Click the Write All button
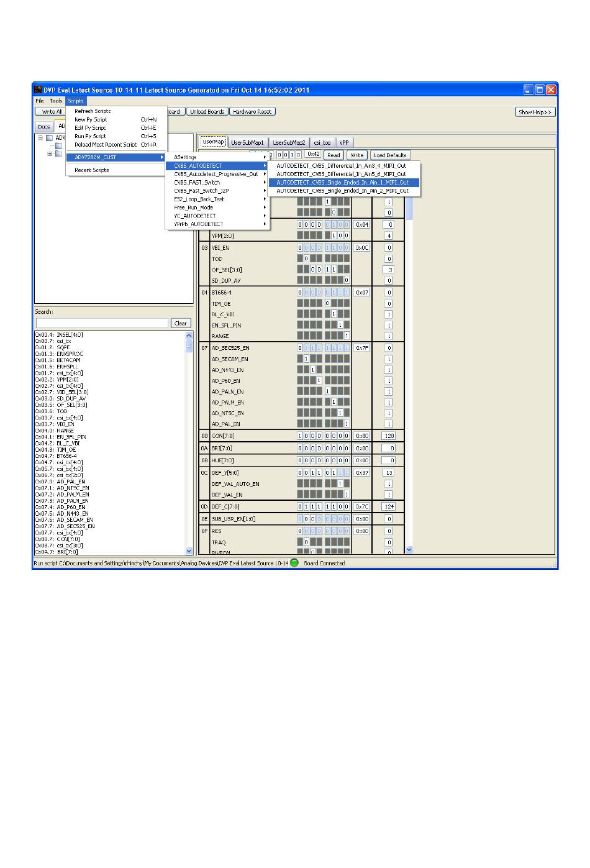Image resolution: width=590 pixels, height=868 pixels. pos(50,112)
